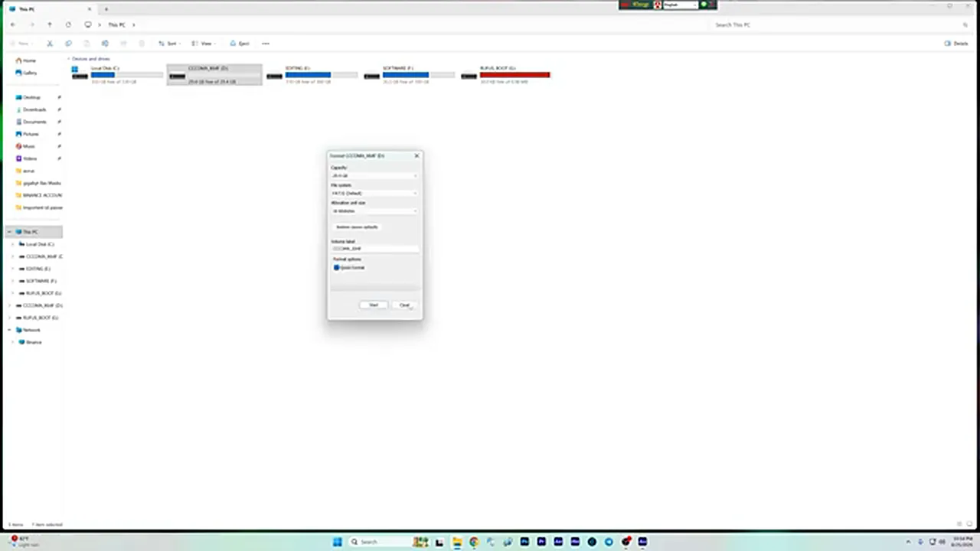
Task: Select This PC in the navigation tree
Action: tap(34, 232)
